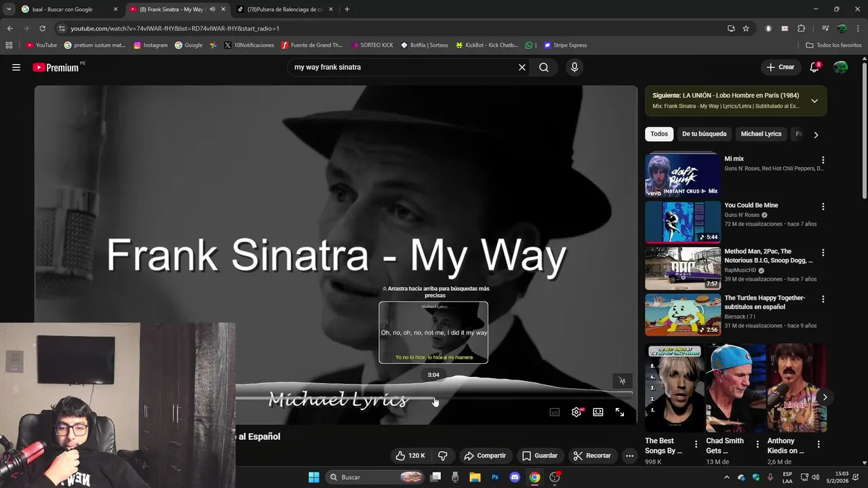Open Chrome tab search dropdown

(x=8, y=9)
